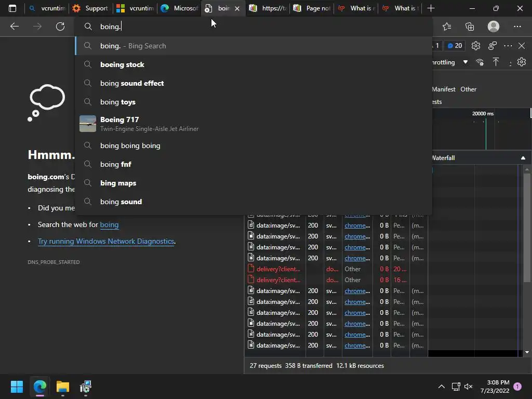532x399 pixels.
Task: Select the Boeing 717 suggestion
Action: tap(254, 124)
